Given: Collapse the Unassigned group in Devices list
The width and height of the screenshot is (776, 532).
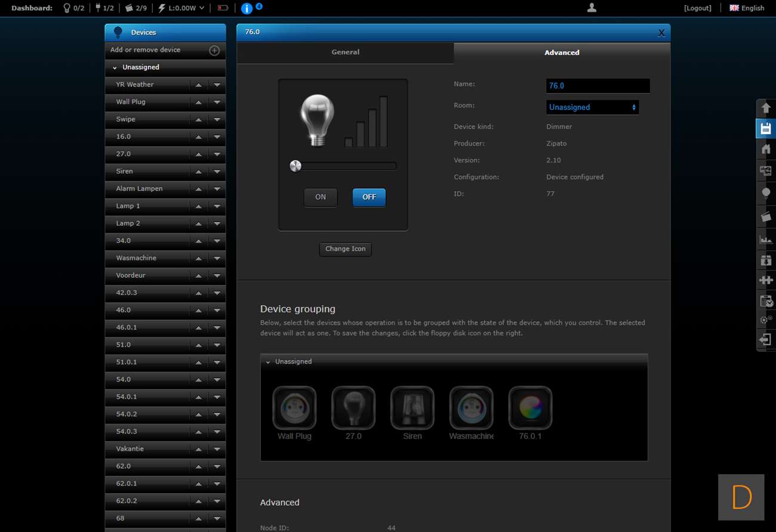Looking at the screenshot, I should pyautogui.click(x=115, y=67).
